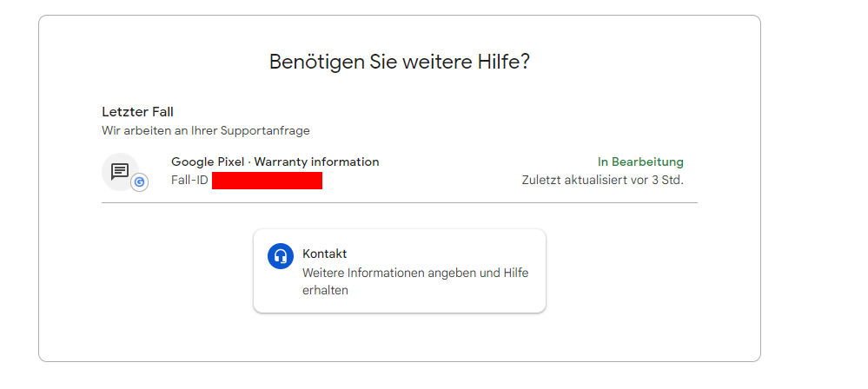
Task: Click the divider line below the case
Action: (x=400, y=203)
